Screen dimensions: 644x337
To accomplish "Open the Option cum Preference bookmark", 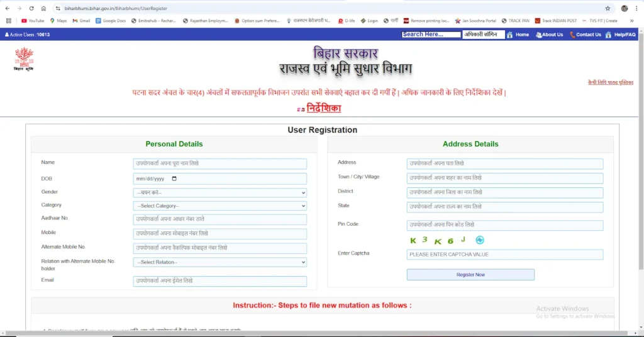I will pyautogui.click(x=257, y=21).
